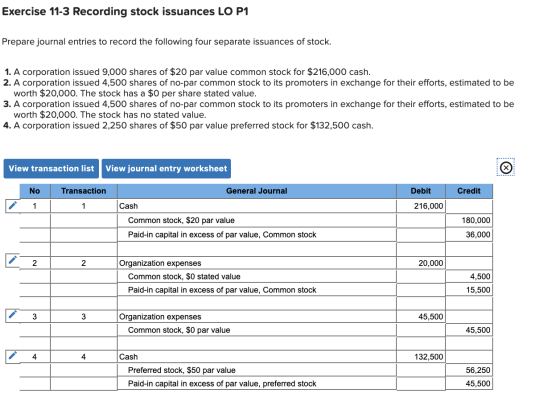Select the General Journal column header
The image size is (560, 414).
pyautogui.click(x=257, y=191)
